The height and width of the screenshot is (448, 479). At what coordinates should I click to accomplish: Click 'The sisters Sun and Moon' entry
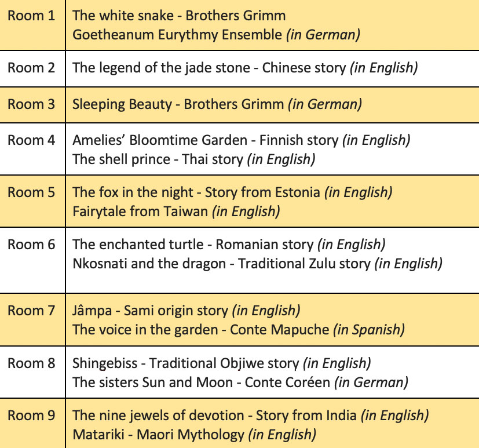[x=240, y=382]
